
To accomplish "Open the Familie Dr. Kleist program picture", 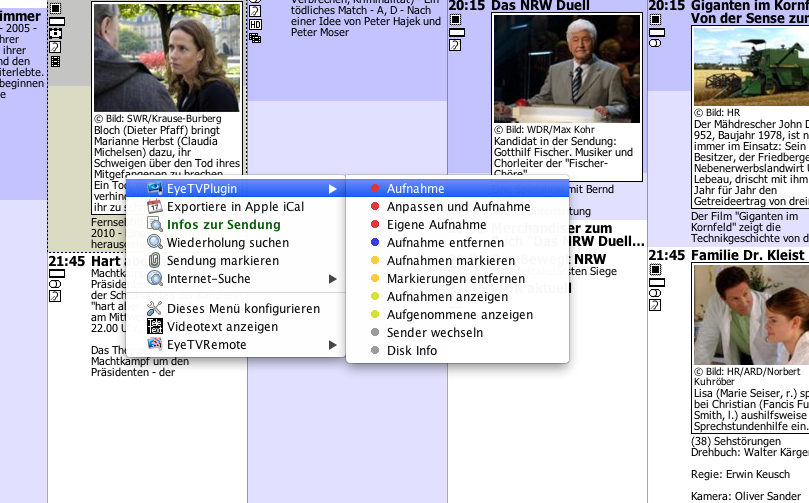I will coord(751,315).
